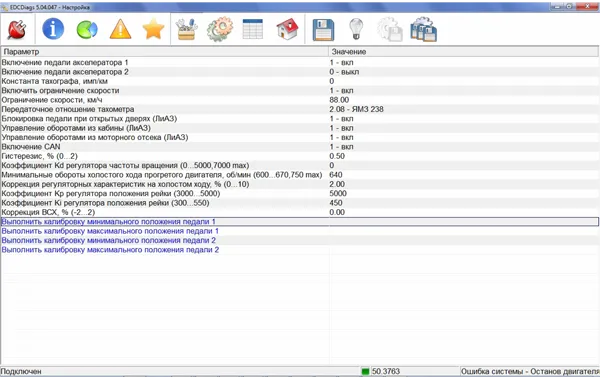600x377 pixels.
Task: Click the greyed gear with disk icon
Action: click(389, 30)
